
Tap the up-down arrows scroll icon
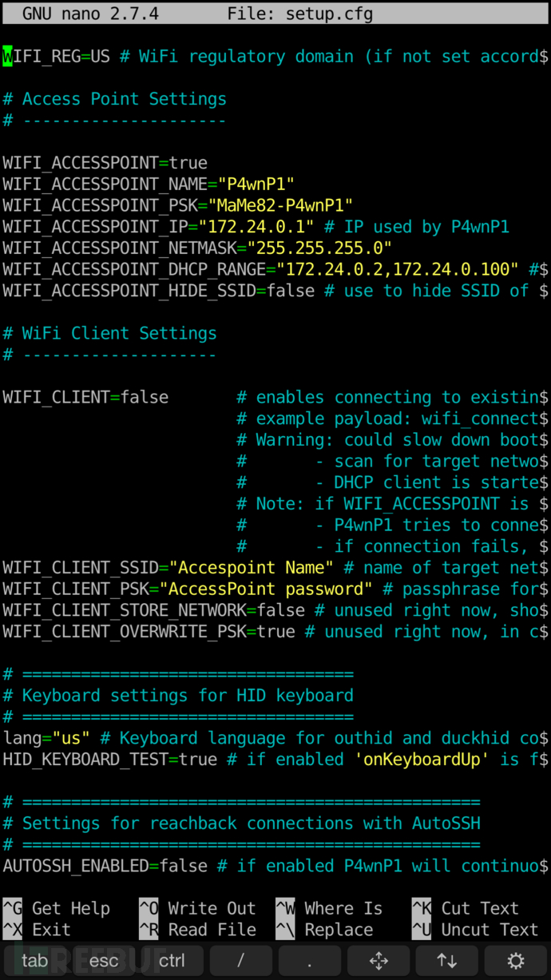(446, 960)
